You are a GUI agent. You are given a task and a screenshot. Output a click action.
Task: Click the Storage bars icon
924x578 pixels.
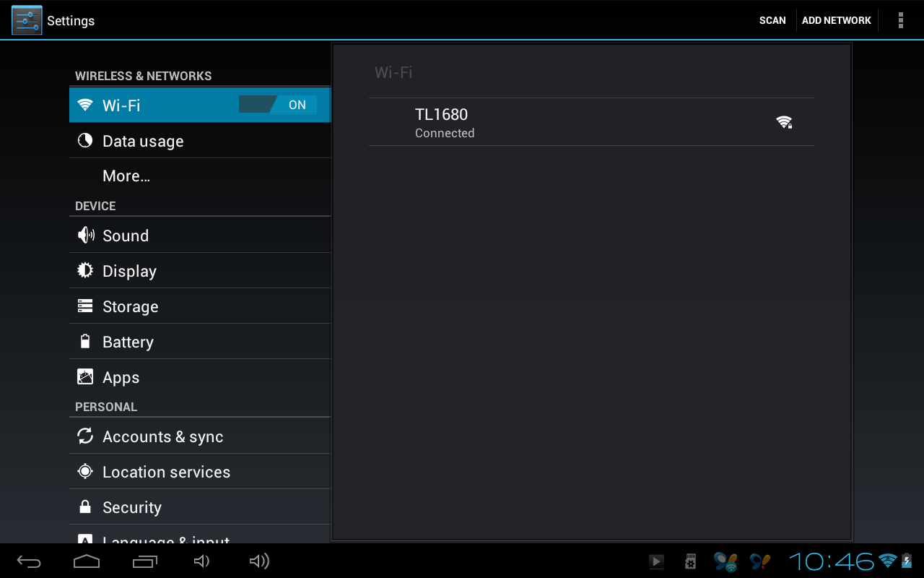click(85, 306)
